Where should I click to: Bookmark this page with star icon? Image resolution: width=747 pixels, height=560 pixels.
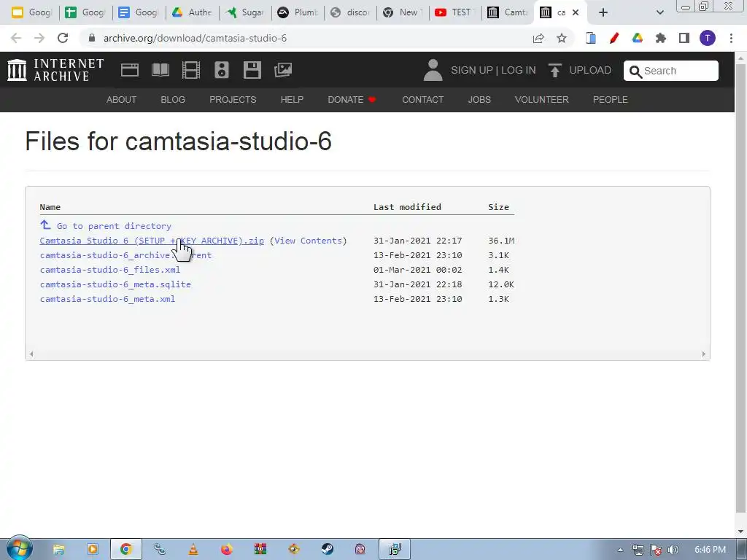562,38
